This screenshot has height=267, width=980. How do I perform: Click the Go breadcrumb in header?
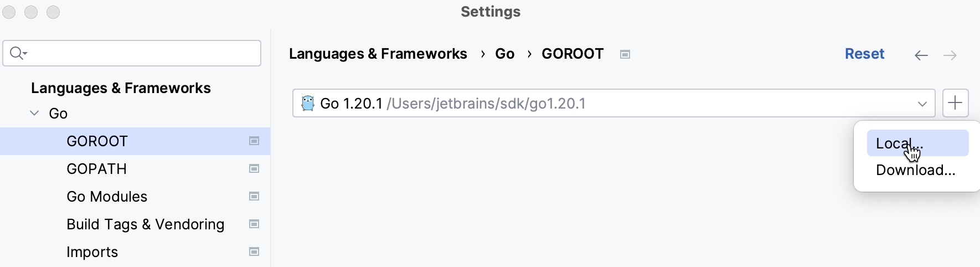(x=504, y=54)
